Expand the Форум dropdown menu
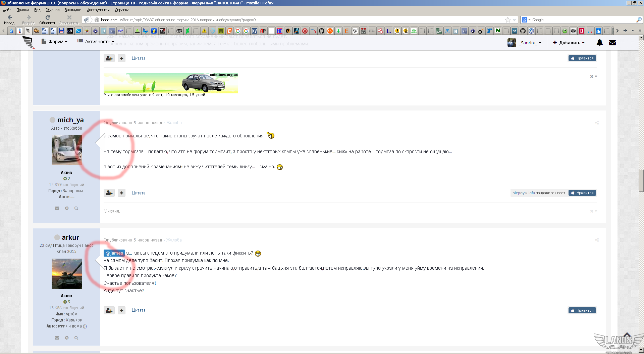This screenshot has height=354, width=644. pos(55,42)
